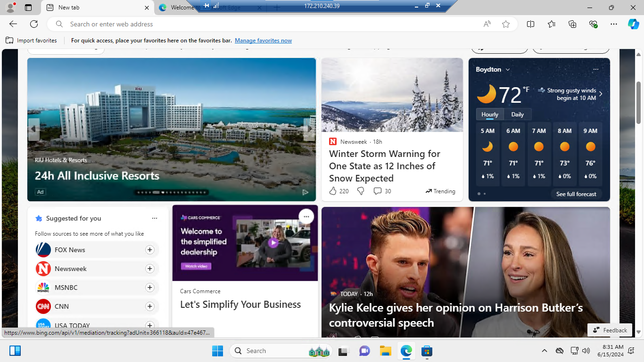The height and width of the screenshot is (362, 644).
Task: Click the AdChoices icon on RIU ad
Action: click(x=305, y=192)
